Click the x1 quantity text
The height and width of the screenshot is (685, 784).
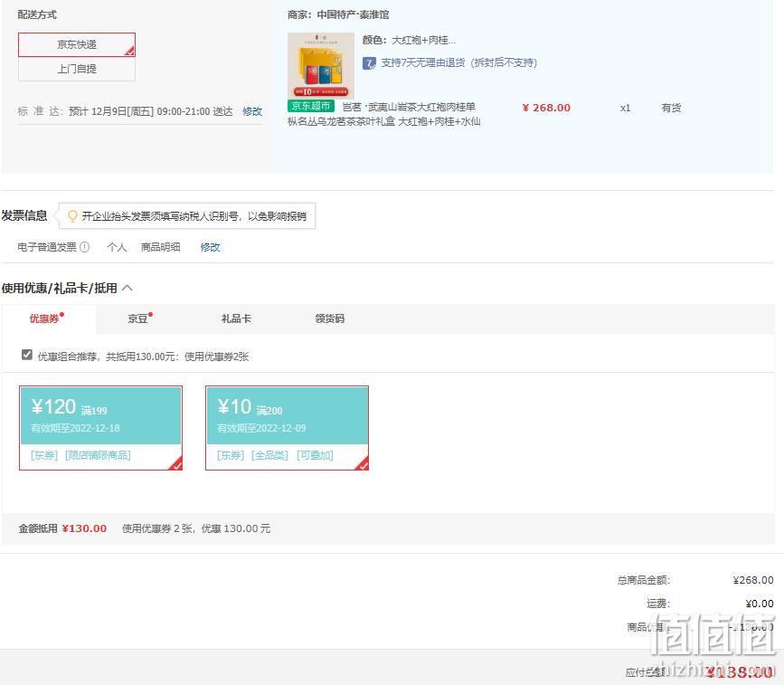coord(625,108)
